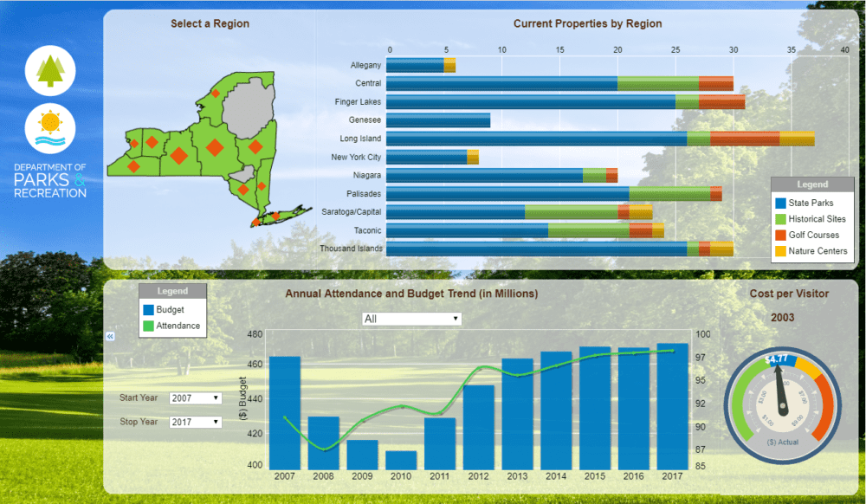This screenshot has width=866, height=504.
Task: Click the Department of Parks & Recreation title
Action: 50,180
